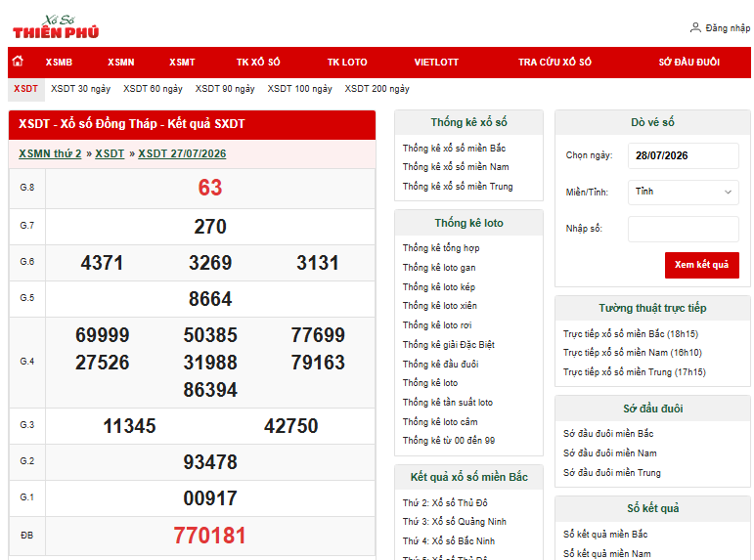
Task: Expand the Miền/Tỉnh dropdown
Action: pos(683,192)
